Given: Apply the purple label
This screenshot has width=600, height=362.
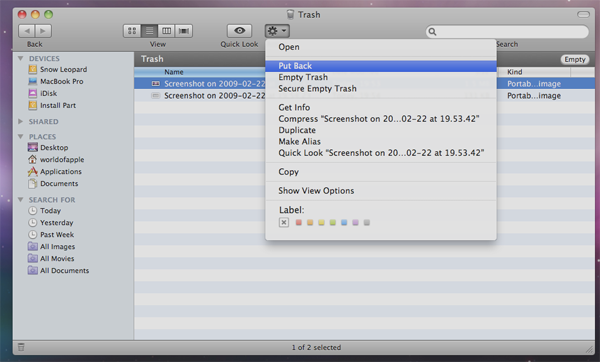Looking at the screenshot, I should [355, 222].
